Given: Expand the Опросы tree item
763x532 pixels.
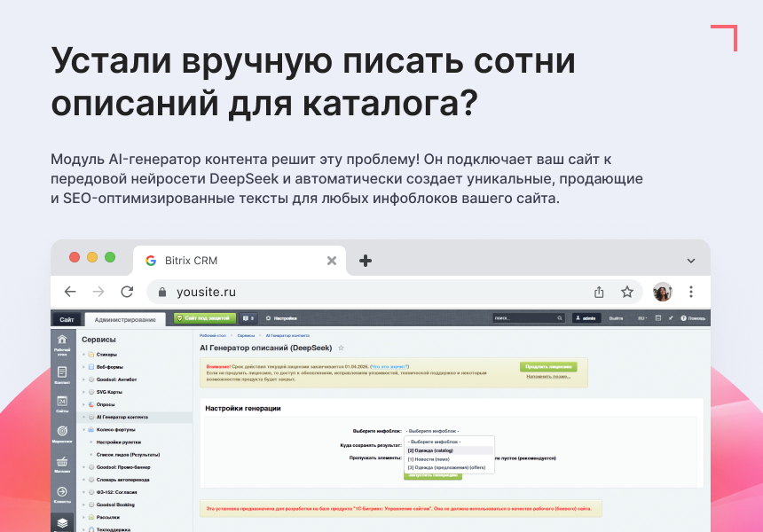Looking at the screenshot, I should coord(83,404).
